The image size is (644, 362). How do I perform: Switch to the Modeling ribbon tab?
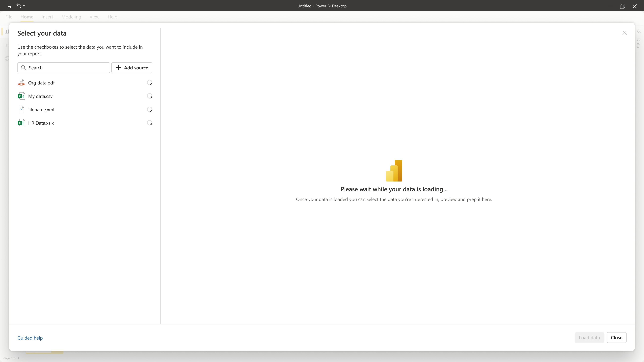(71, 17)
